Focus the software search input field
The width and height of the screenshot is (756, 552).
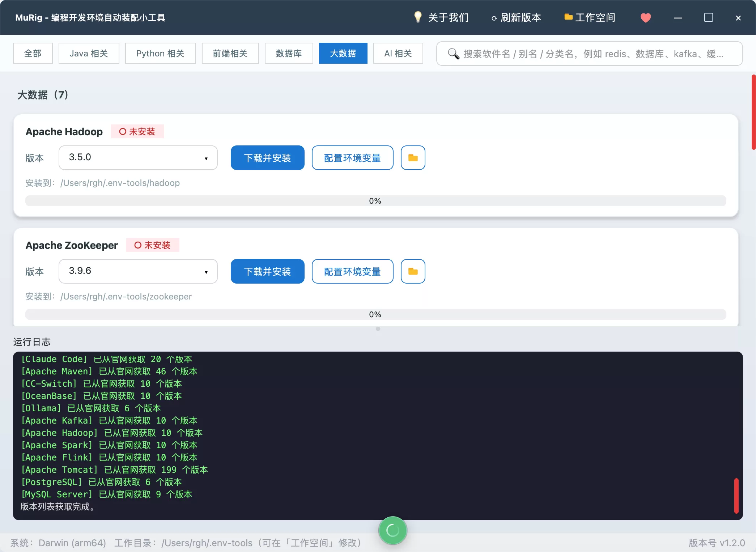pos(590,54)
